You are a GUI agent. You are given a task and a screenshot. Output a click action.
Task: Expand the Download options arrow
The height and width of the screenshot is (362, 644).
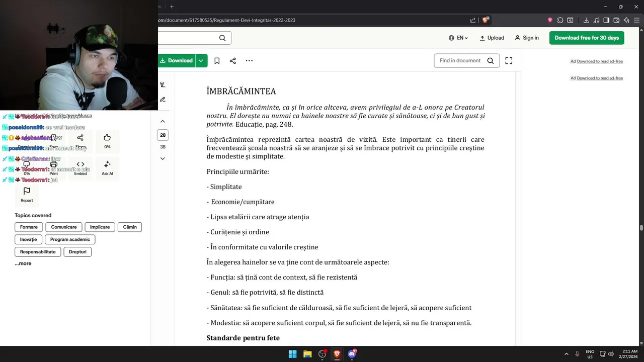(x=201, y=61)
